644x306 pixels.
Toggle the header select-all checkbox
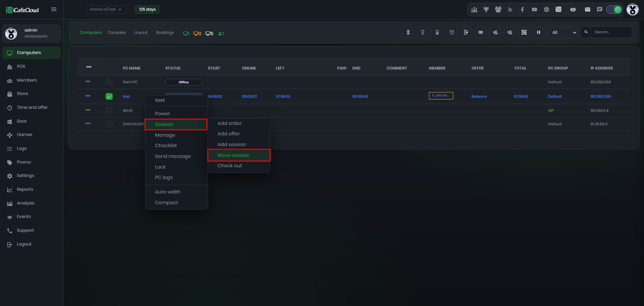click(109, 67)
